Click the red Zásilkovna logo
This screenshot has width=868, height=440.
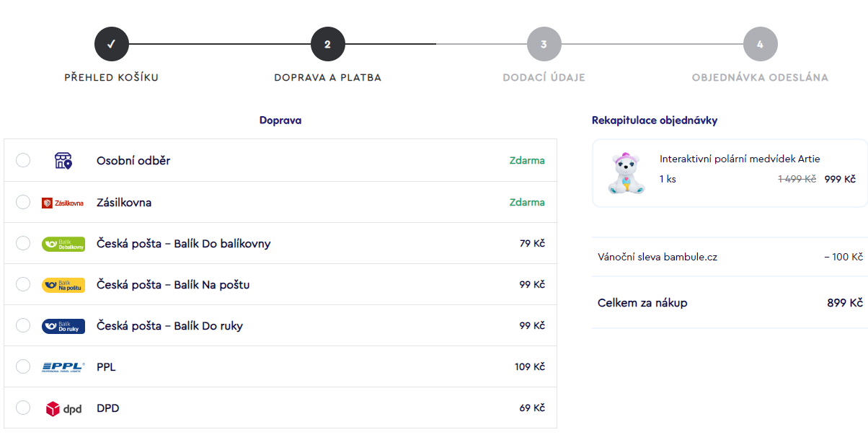point(63,203)
